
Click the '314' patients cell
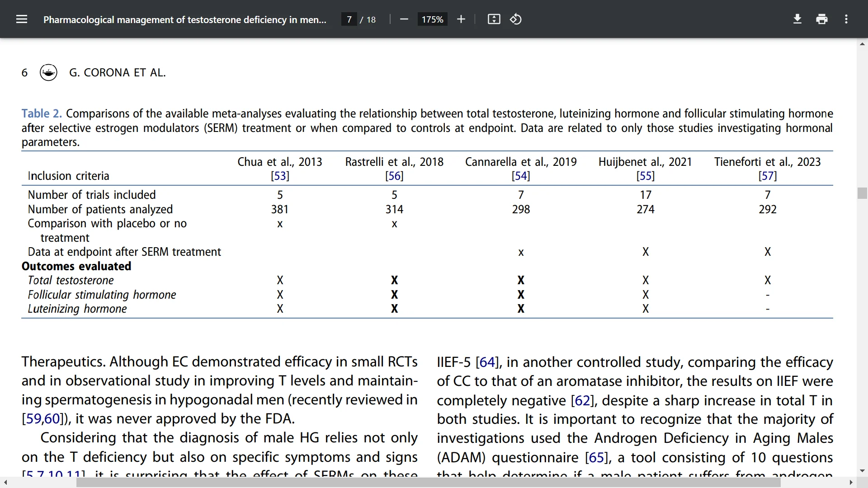click(x=394, y=209)
